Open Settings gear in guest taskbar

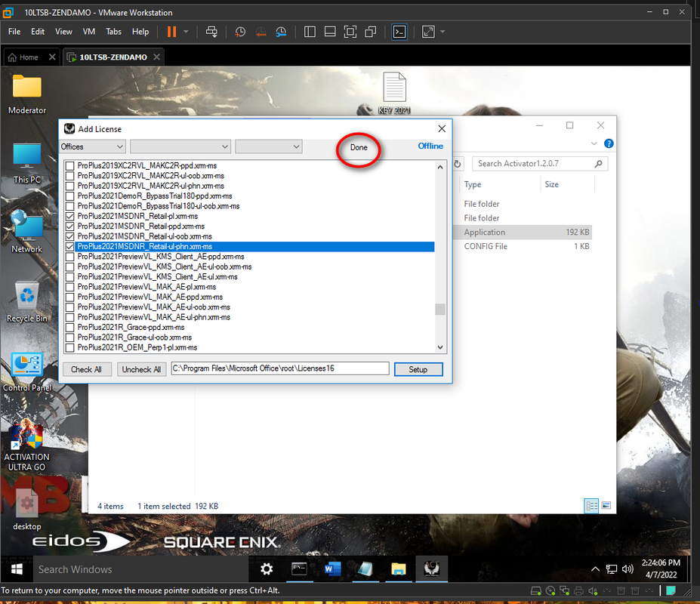[267, 569]
